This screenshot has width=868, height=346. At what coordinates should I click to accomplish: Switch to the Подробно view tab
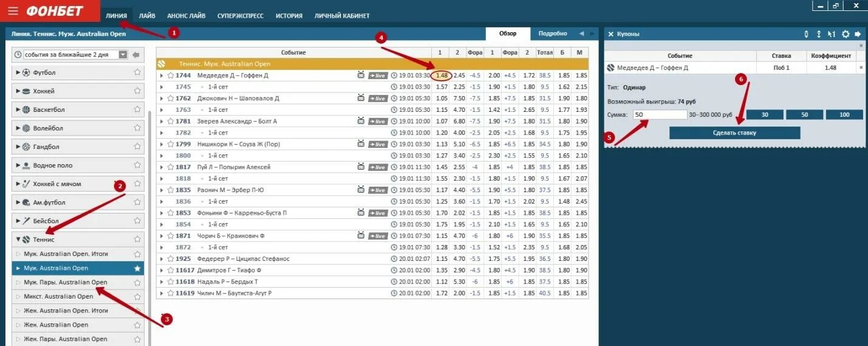[553, 33]
